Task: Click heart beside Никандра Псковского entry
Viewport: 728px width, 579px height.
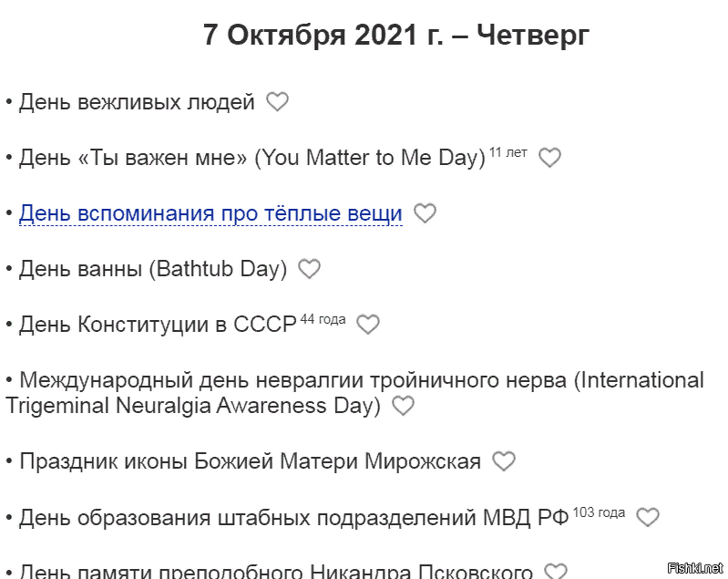Action: (556, 571)
